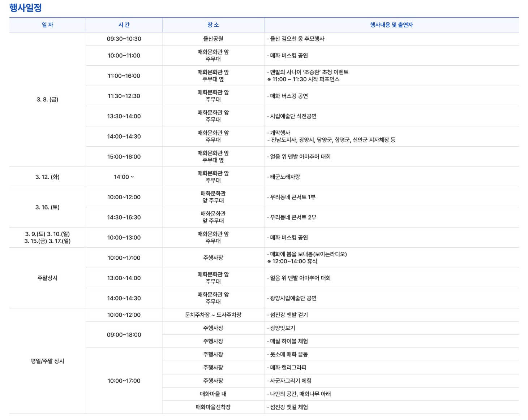Viewport: 528px width, 420px height.
Task: Click the 매화마을선착장 venue cell
Action: pos(213,407)
